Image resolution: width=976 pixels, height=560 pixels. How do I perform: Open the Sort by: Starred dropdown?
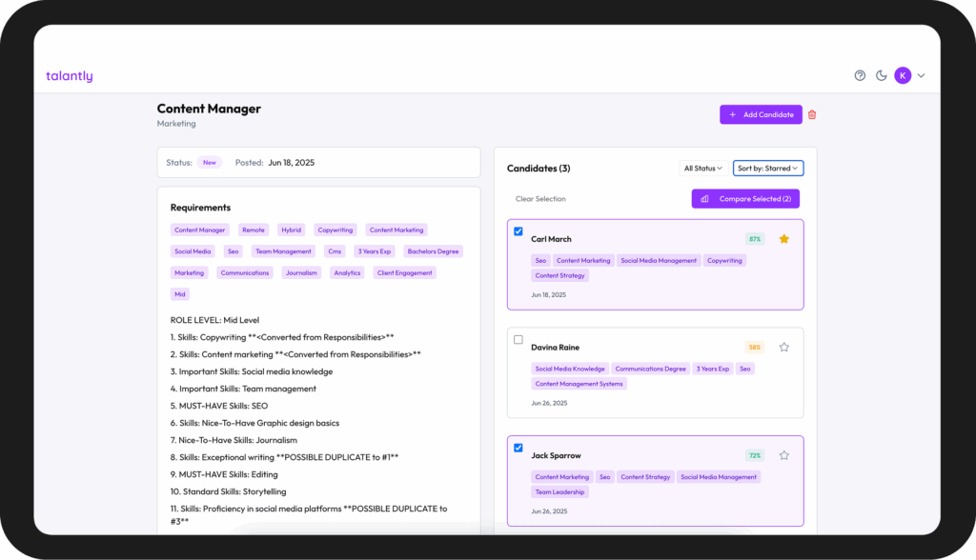pyautogui.click(x=768, y=169)
